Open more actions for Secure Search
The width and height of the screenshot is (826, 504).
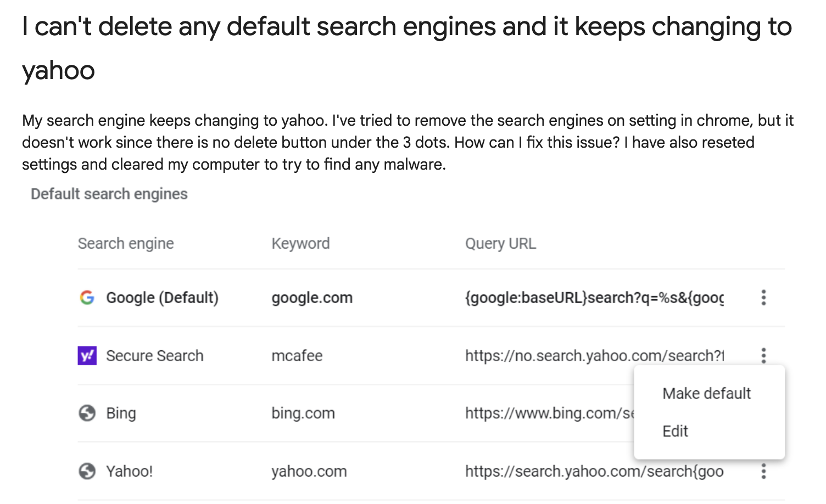pos(763,356)
